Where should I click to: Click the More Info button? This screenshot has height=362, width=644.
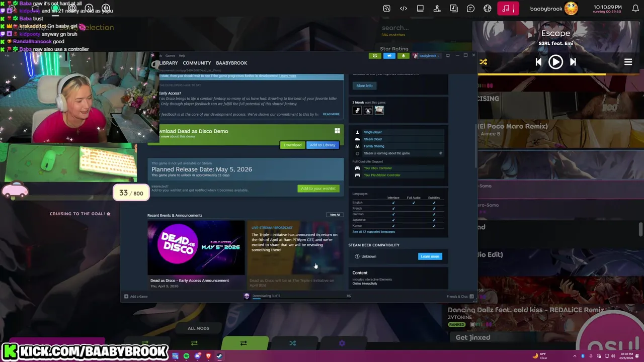tap(364, 85)
